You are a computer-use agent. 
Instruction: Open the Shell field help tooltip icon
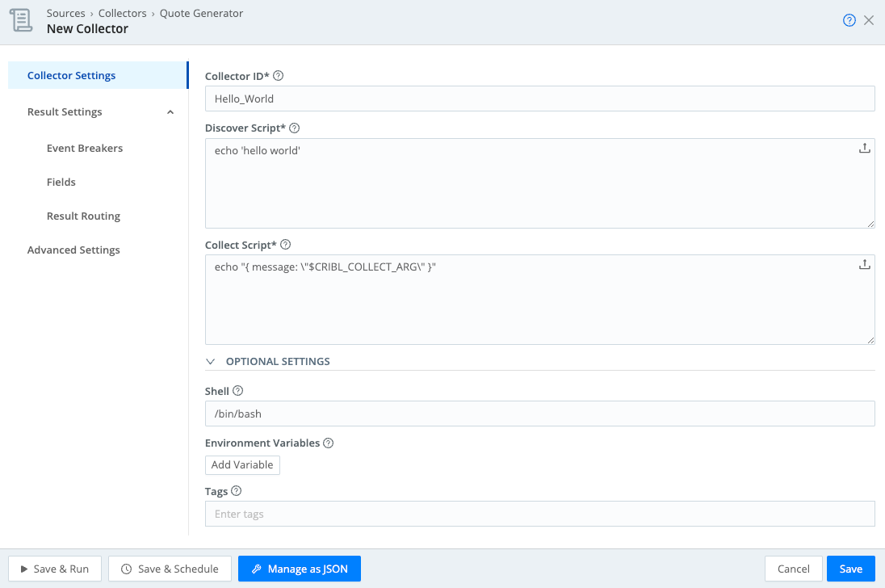click(237, 391)
